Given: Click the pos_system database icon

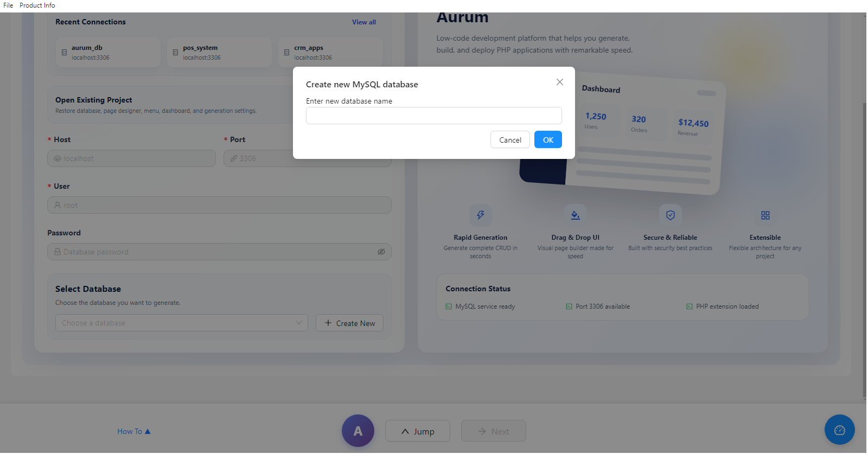Looking at the screenshot, I should click(175, 53).
